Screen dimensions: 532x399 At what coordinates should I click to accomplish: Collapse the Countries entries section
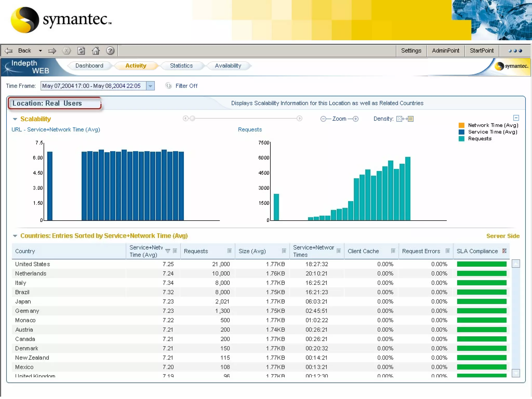pos(15,236)
